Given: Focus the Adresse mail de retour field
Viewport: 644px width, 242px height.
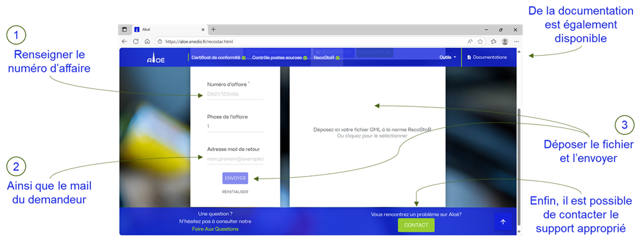Looking at the screenshot, I should [x=235, y=159].
